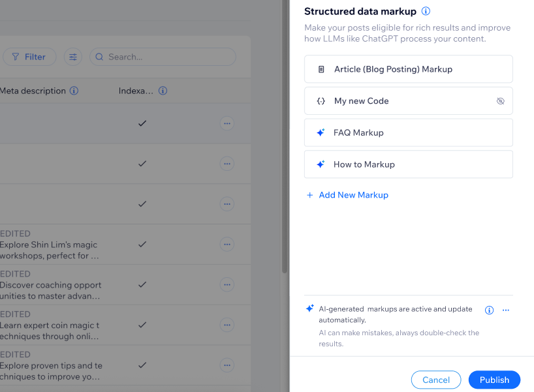Toggle visibility of My new Code markup
This screenshot has height=392, width=534.
coord(500,101)
